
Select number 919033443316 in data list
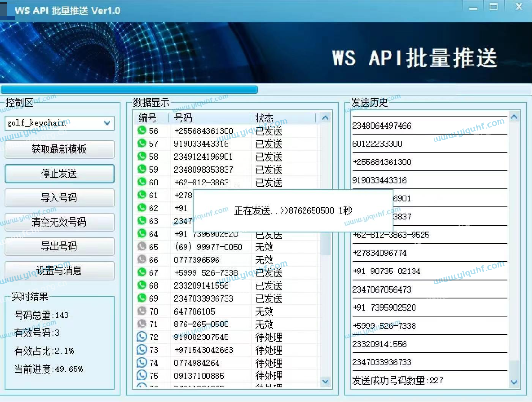tap(201, 144)
